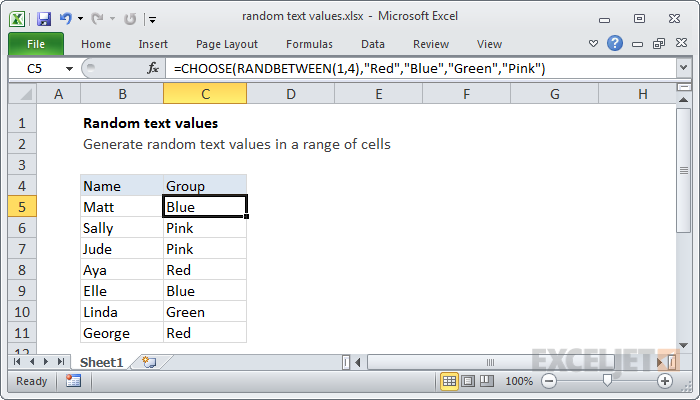Click the macro recording icon in status bar
Screen dimensions: 700x400
[73, 381]
